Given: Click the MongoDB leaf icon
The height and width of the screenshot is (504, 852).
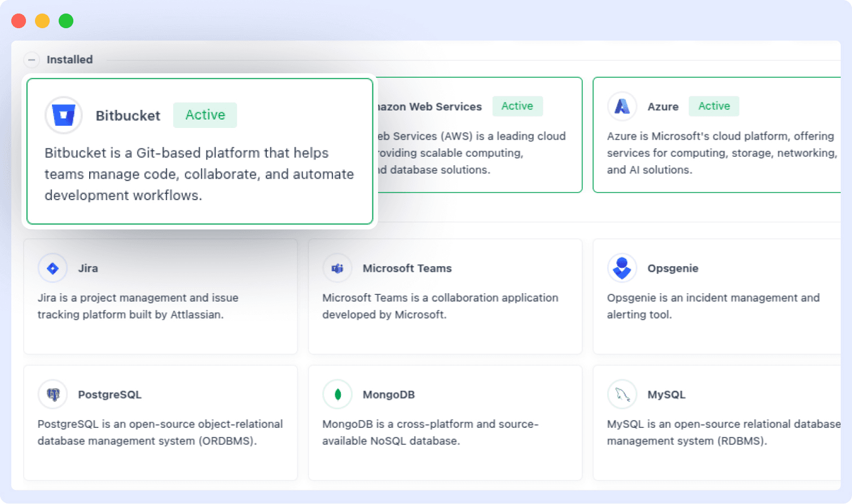Looking at the screenshot, I should (337, 395).
